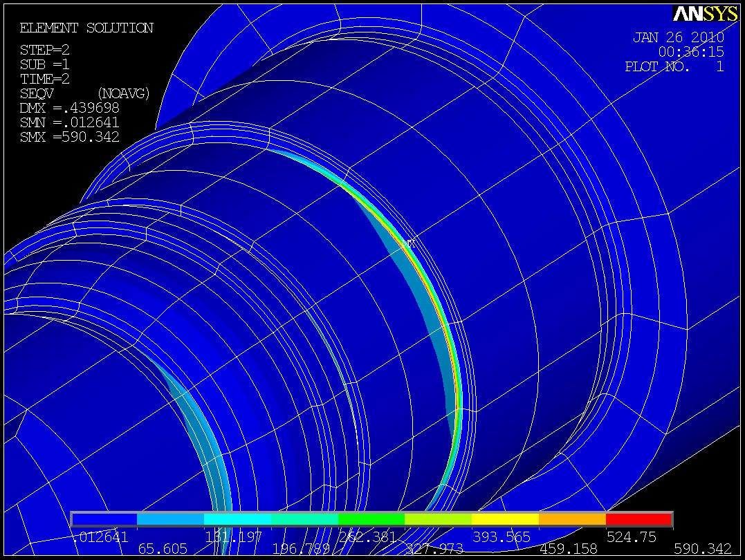Click the TIME=2 label
The height and width of the screenshot is (560, 745).
coord(45,79)
